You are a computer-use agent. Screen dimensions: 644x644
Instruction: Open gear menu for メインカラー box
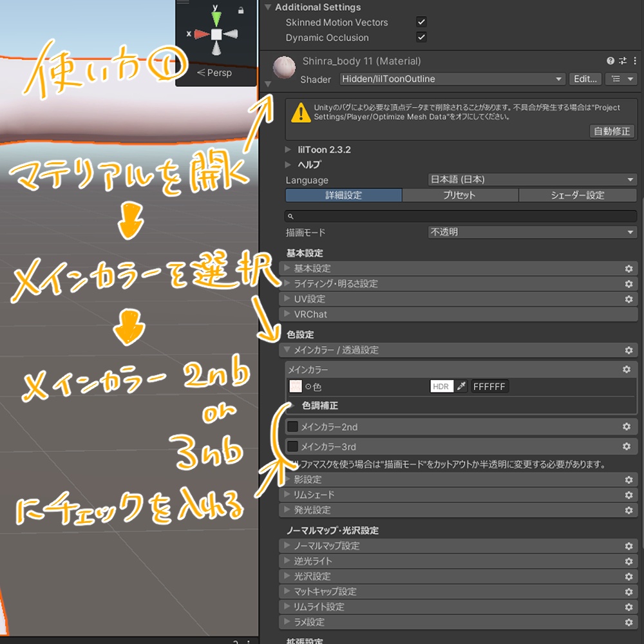point(627,369)
